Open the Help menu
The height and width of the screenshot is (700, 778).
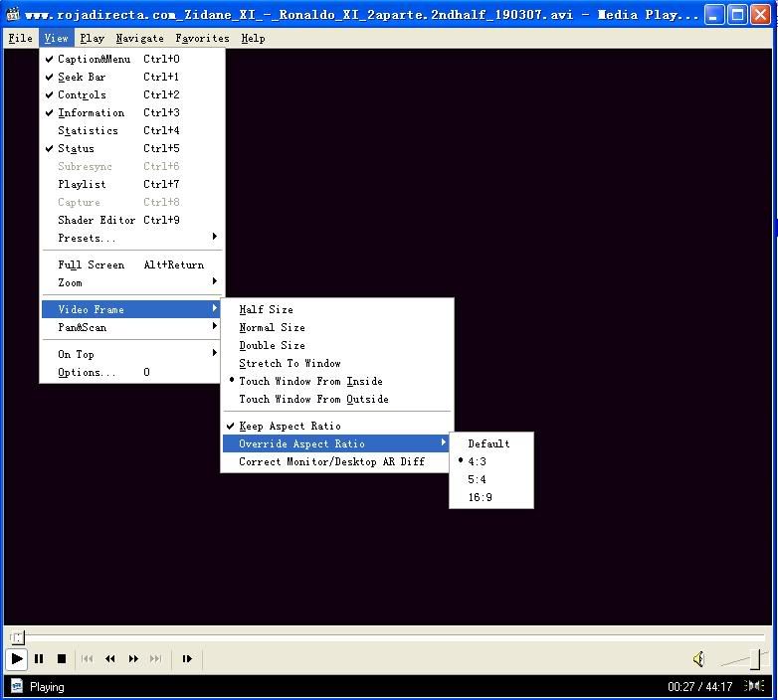[x=253, y=38]
